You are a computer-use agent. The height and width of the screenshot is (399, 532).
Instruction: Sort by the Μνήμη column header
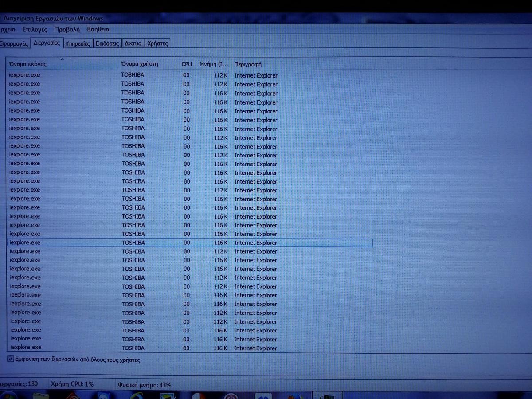(x=214, y=64)
